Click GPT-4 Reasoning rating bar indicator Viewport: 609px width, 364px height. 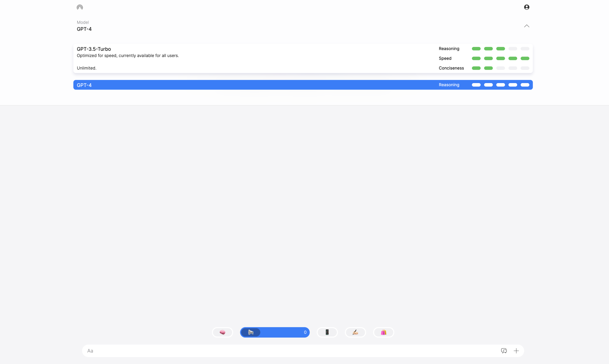[500, 85]
